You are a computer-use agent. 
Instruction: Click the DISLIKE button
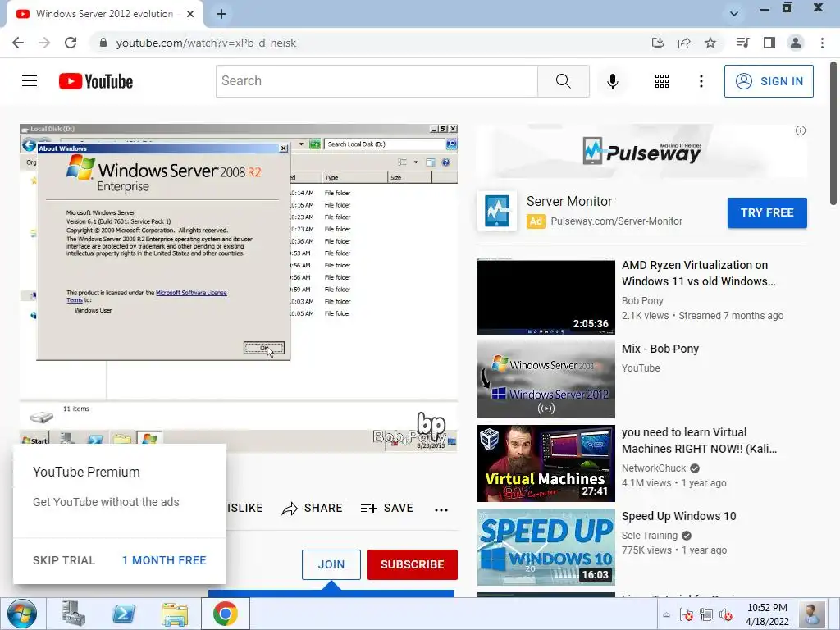tap(244, 508)
